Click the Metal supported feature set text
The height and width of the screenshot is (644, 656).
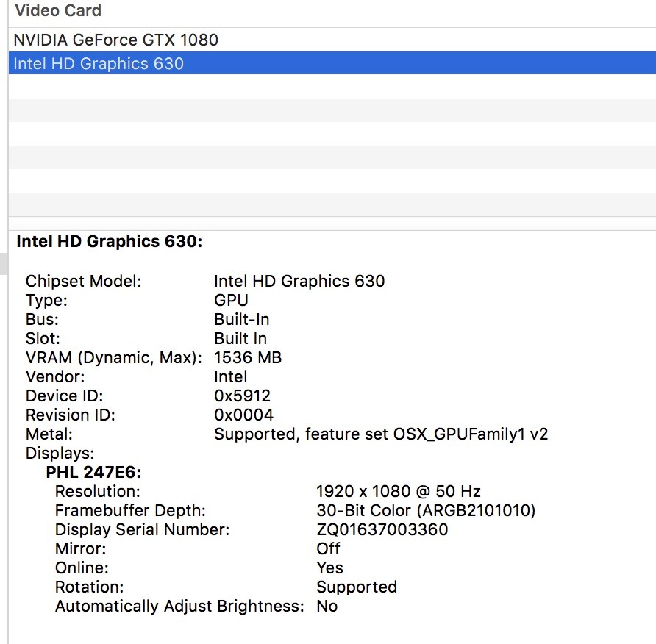(x=381, y=434)
